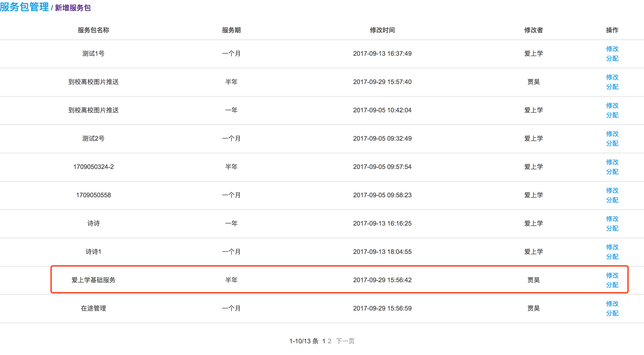
Task: Open the 服务包管理 breadcrumb link
Action: (24, 7)
